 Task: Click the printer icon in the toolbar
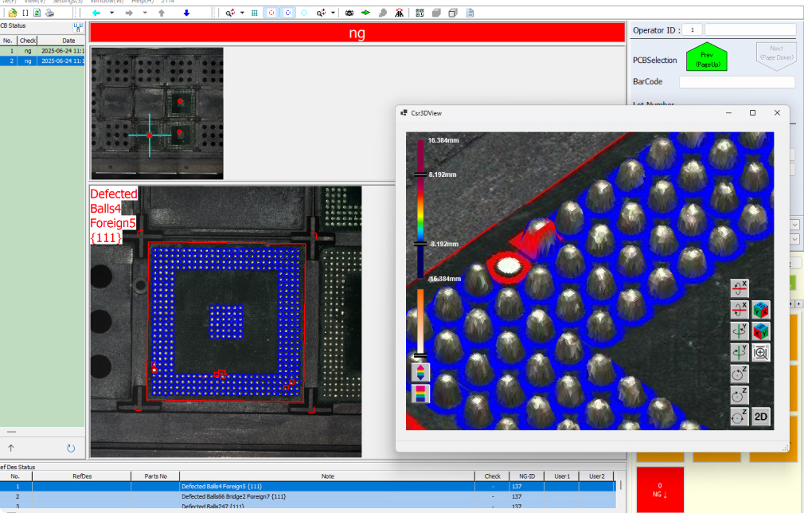click(x=49, y=14)
